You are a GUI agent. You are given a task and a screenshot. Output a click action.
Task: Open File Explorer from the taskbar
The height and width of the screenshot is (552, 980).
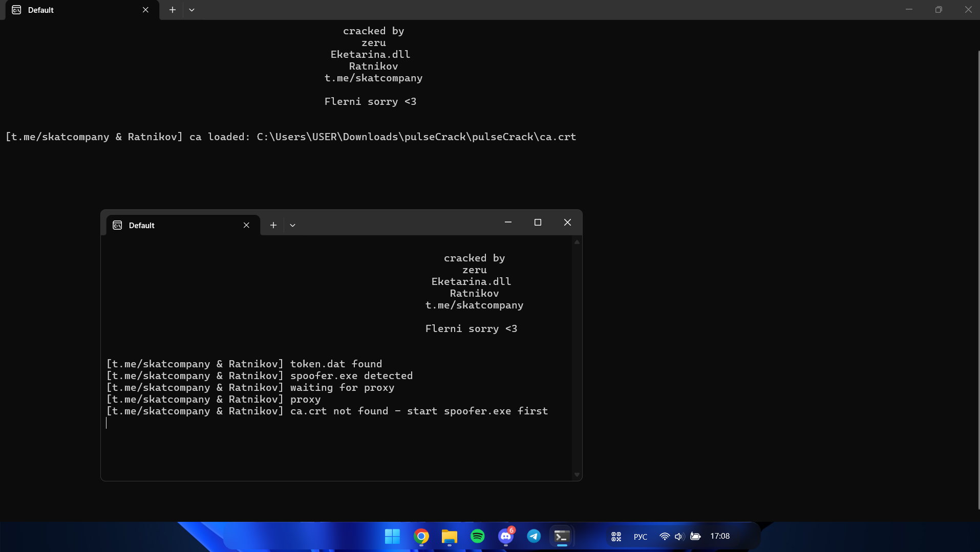coord(449,536)
